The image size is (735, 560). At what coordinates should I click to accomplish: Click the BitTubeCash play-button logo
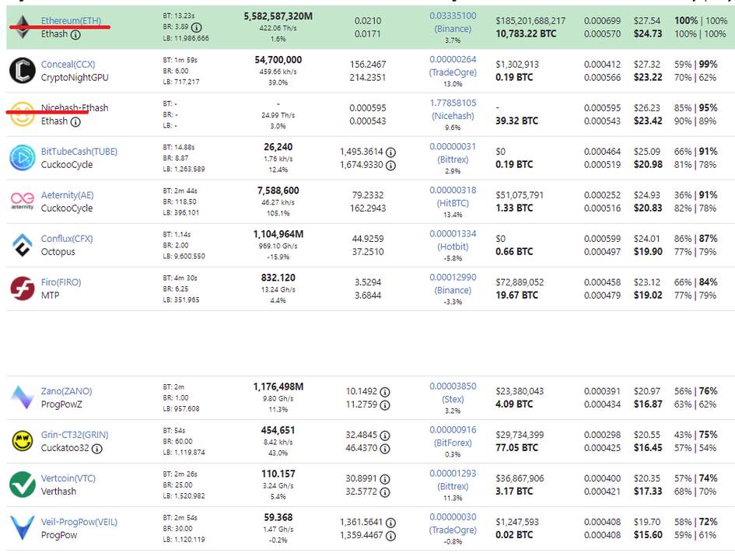[22, 157]
